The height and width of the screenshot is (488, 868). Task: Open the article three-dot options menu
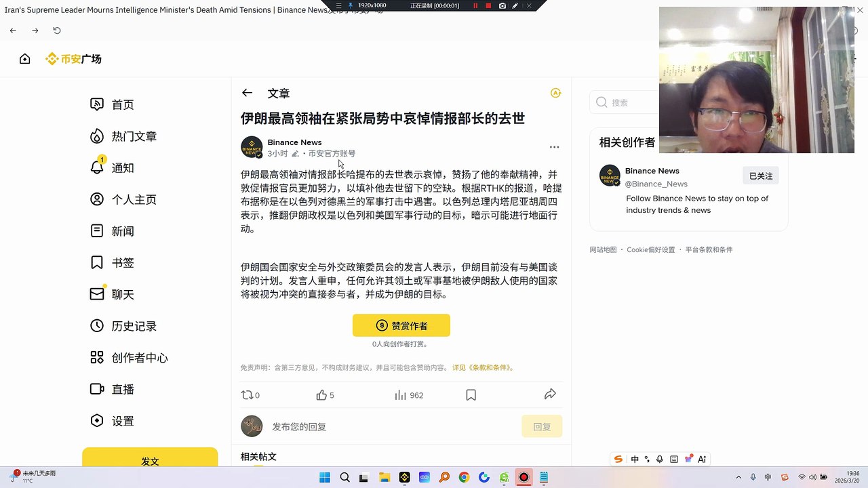click(554, 147)
